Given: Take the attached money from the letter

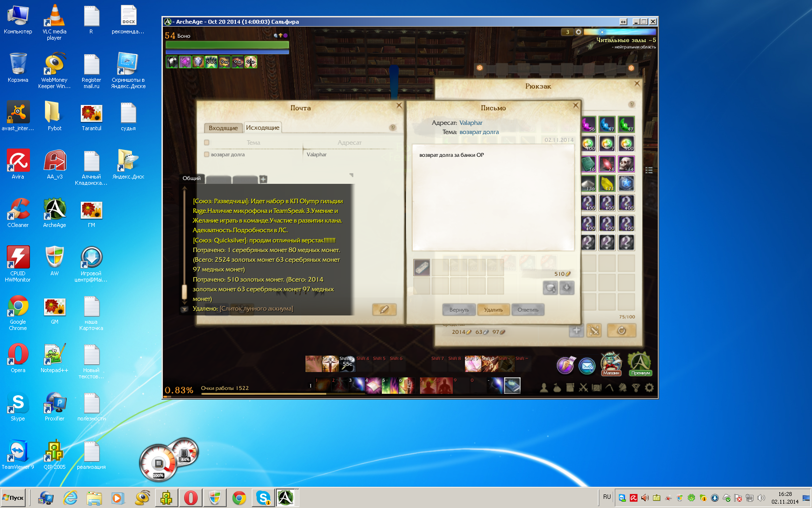Looking at the screenshot, I should 551,288.
